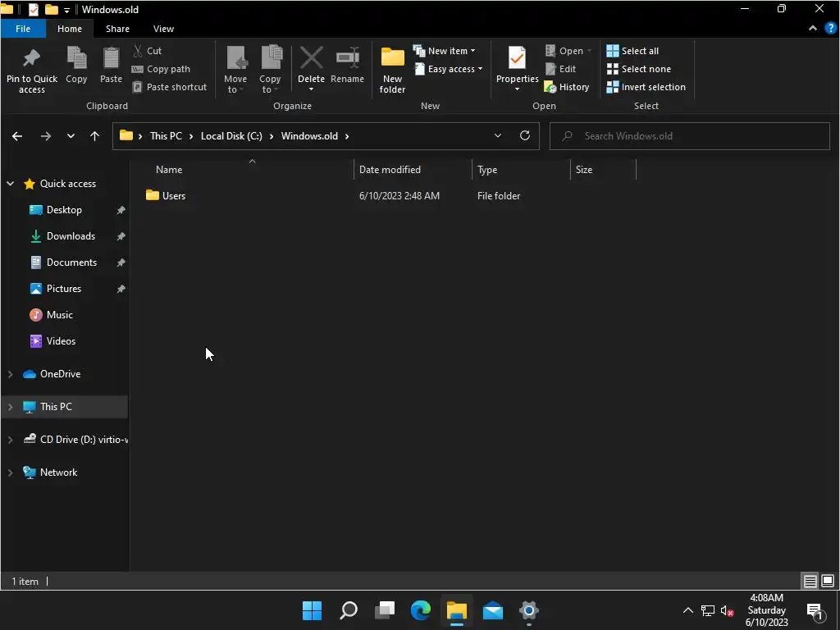Screen dimensions: 840x630
Task: Switch to the Share ribbon tab
Action: 117,29
